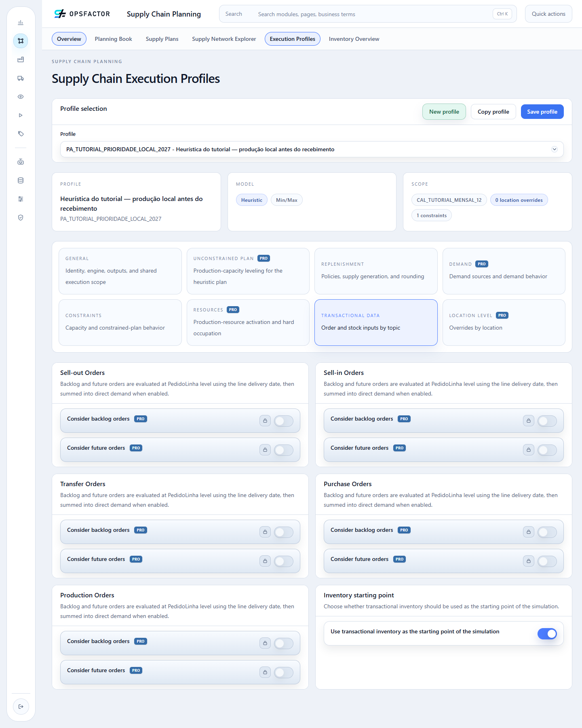The image size is (582, 728).
Task: Switch to Supply Network Explorer tab
Action: (x=224, y=39)
